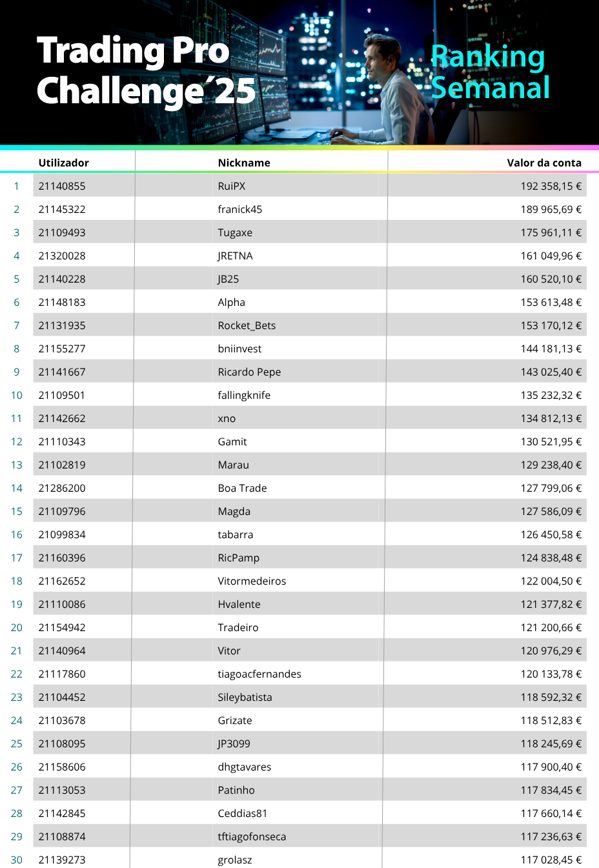Click the Tugaxe nickname

pyautogui.click(x=235, y=232)
